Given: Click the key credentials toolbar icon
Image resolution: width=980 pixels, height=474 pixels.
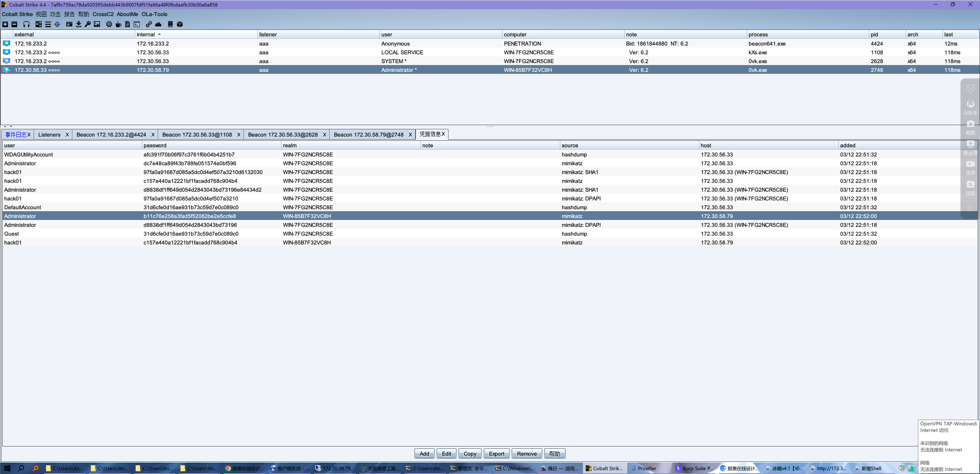Looking at the screenshot, I should [88, 24].
